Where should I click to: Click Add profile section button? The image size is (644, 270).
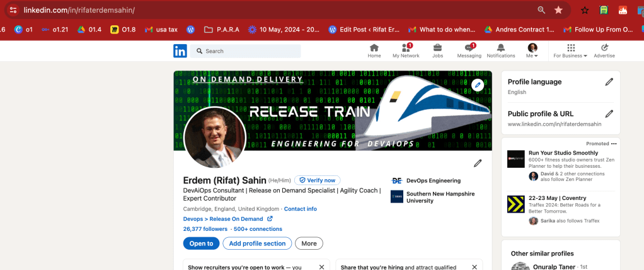pos(257,244)
